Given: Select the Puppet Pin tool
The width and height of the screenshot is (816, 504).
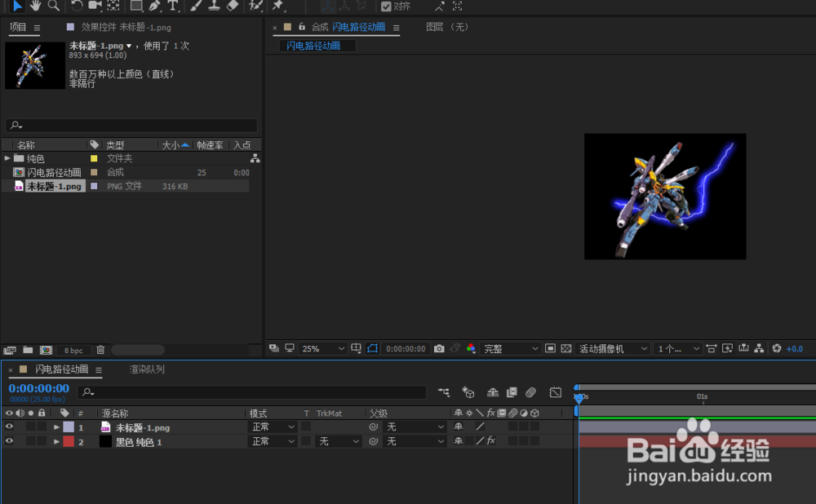Looking at the screenshot, I should 278,6.
